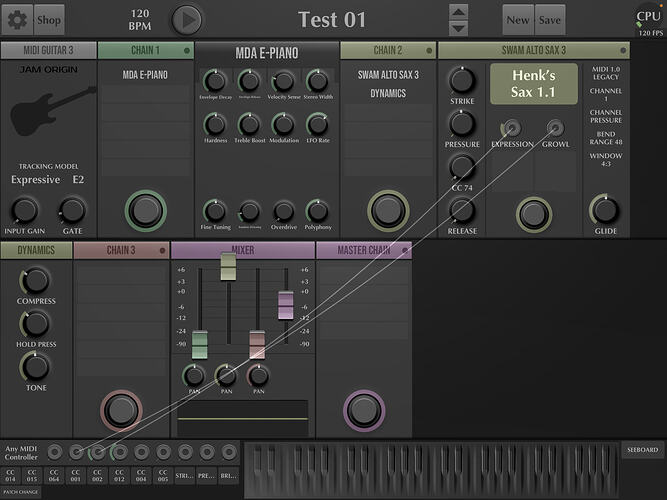Click the CC 014 controller button

click(11, 476)
